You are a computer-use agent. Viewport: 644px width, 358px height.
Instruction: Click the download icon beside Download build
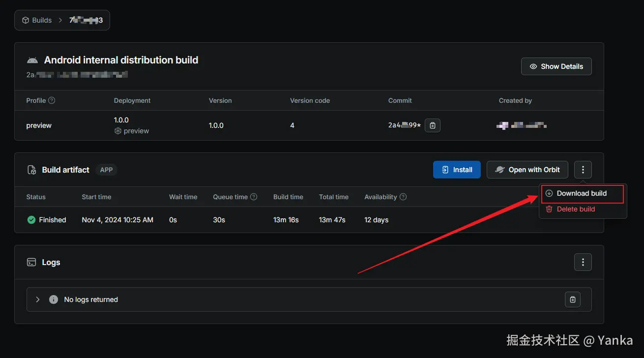pyautogui.click(x=549, y=193)
